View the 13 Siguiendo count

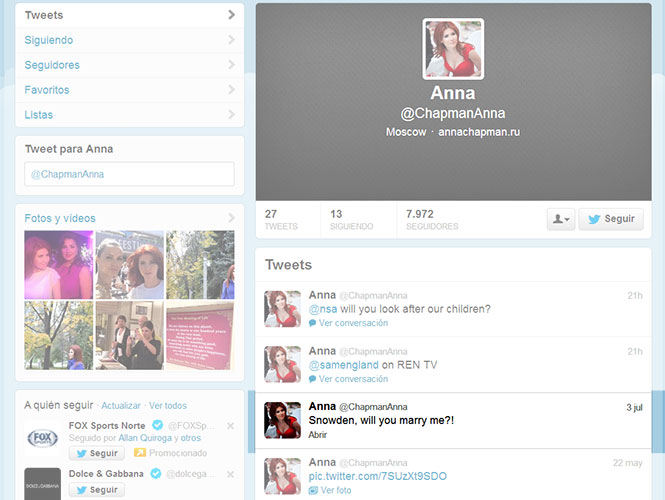352,220
